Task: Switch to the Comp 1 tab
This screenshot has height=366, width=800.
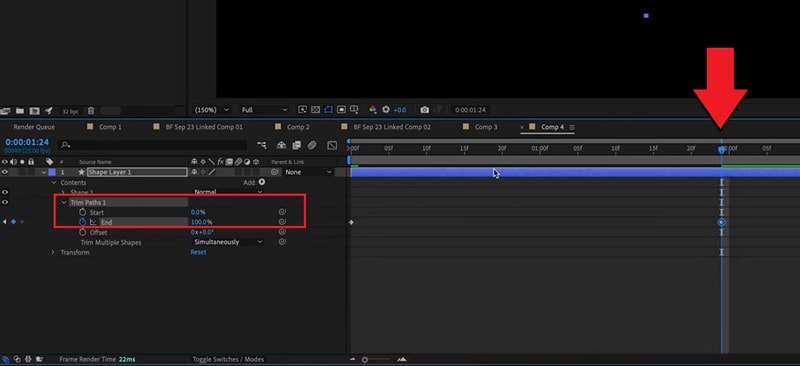Action: 110,127
